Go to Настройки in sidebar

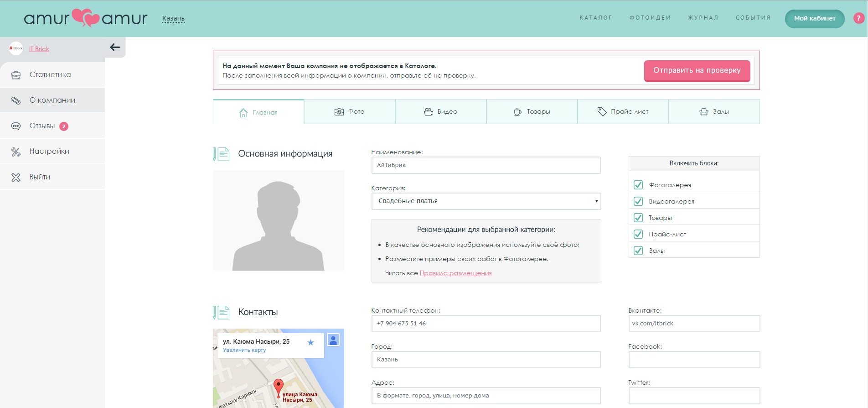52,152
